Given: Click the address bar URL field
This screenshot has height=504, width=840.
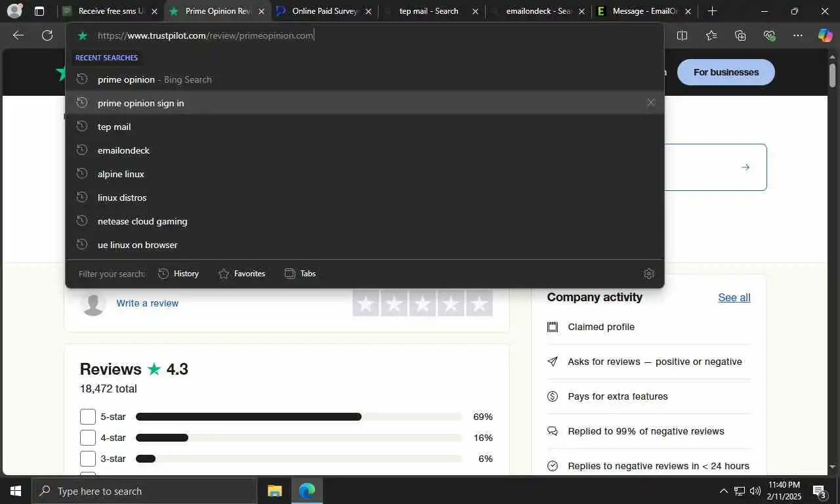Looking at the screenshot, I should click(365, 35).
